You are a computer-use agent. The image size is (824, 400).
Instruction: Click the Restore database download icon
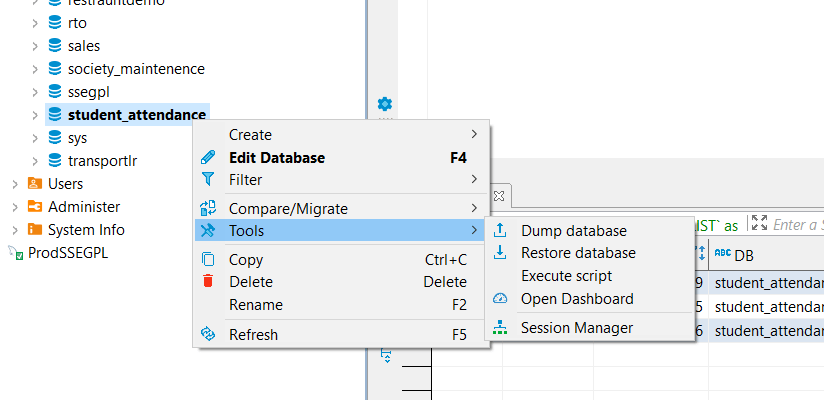tap(500, 252)
